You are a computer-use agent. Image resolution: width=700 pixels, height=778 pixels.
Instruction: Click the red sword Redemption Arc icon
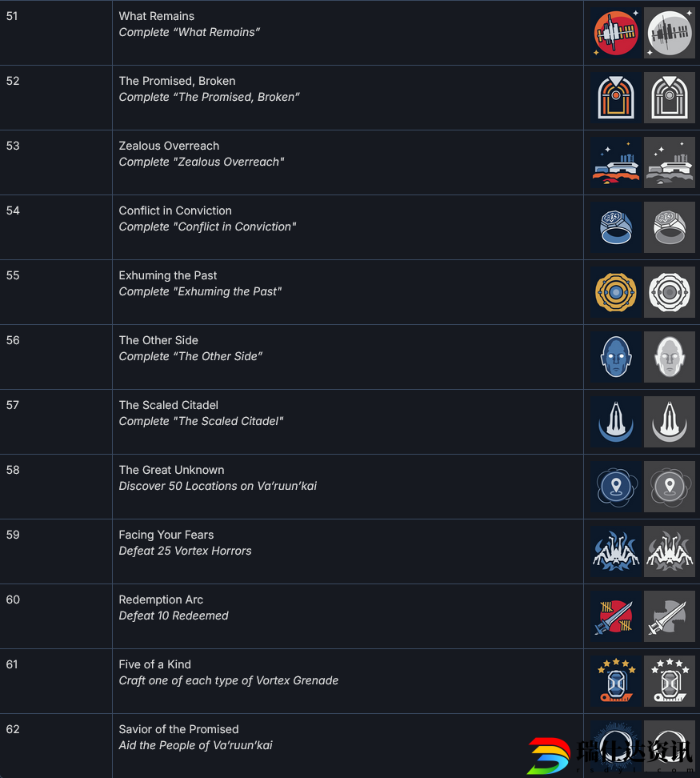616,616
